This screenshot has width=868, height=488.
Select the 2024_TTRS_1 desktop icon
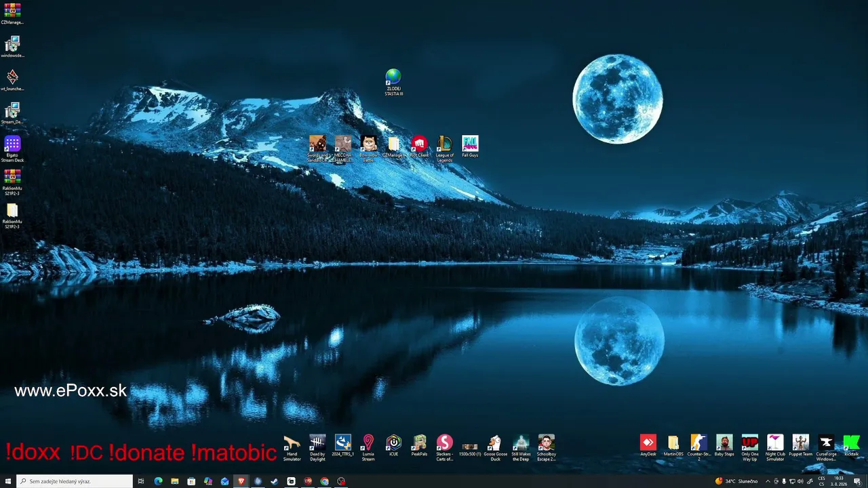[343, 445]
